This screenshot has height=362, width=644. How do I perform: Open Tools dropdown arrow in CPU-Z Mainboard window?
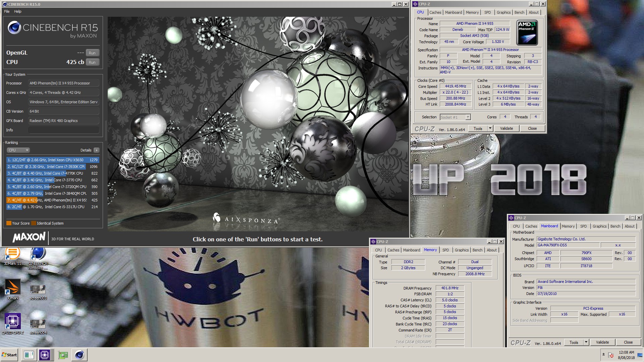point(586,342)
